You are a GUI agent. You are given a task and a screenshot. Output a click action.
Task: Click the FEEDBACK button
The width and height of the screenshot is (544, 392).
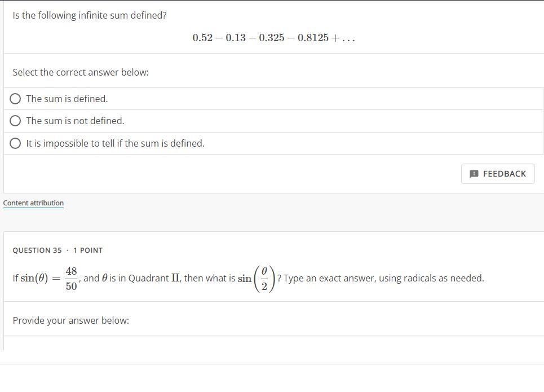click(498, 174)
